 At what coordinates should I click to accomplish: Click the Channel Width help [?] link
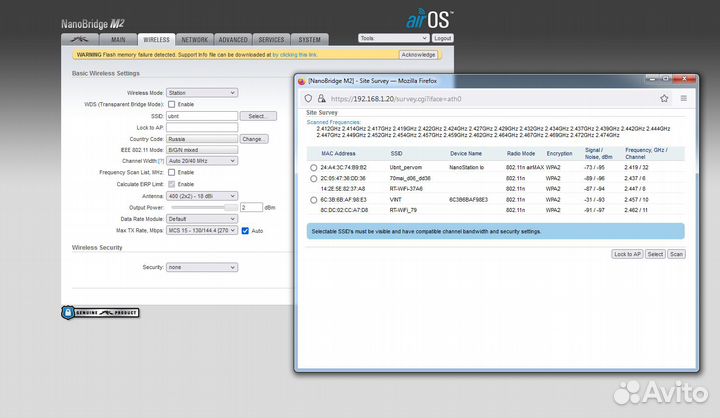tap(161, 161)
